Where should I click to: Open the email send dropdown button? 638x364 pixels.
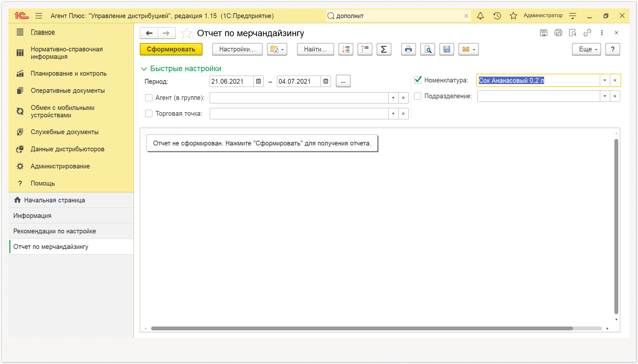[469, 49]
